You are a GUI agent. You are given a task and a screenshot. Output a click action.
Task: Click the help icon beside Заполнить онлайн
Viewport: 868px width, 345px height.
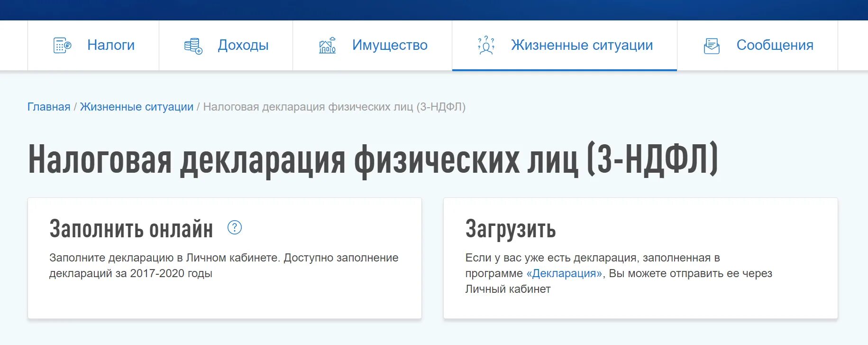[235, 228]
